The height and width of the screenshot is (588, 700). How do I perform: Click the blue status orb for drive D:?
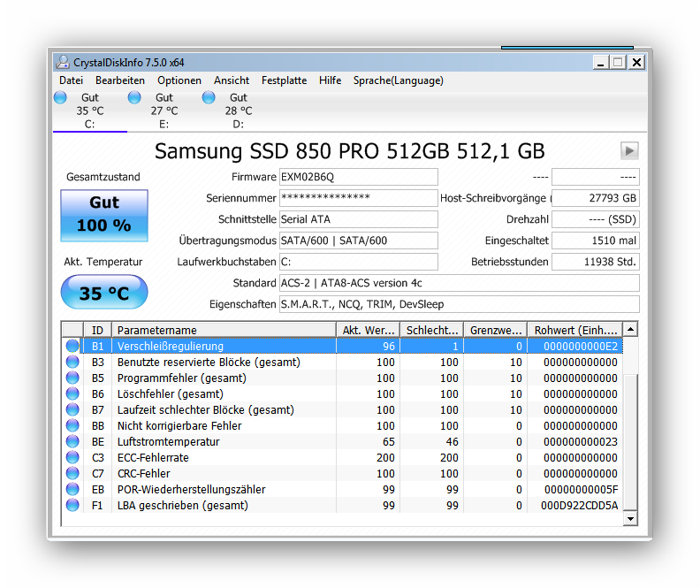coord(209,97)
